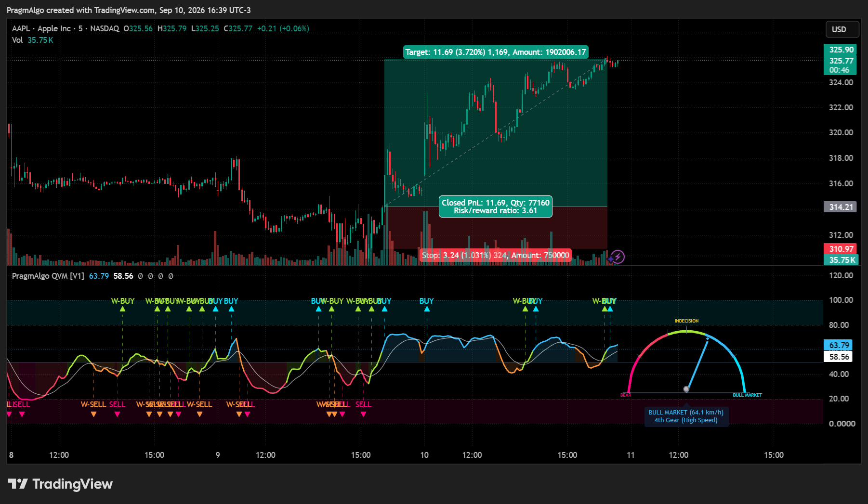Click the leftmost orange W-SELL signal label
The image size is (868, 504).
93,404
